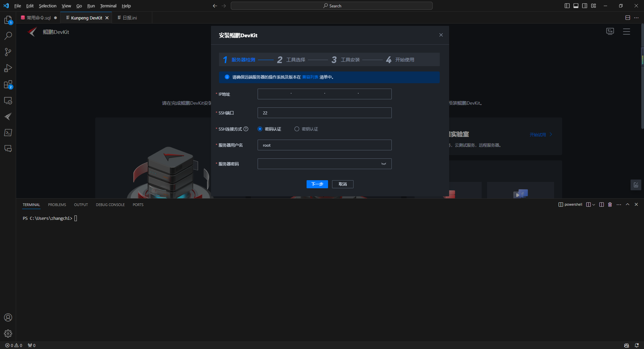This screenshot has height=349, width=644.
Task: Open the Terminal menu
Action: point(108,6)
